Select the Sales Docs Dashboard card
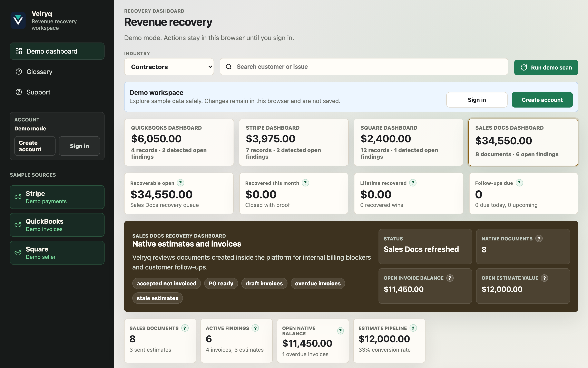Viewport: 588px width, 368px height. tap(523, 142)
